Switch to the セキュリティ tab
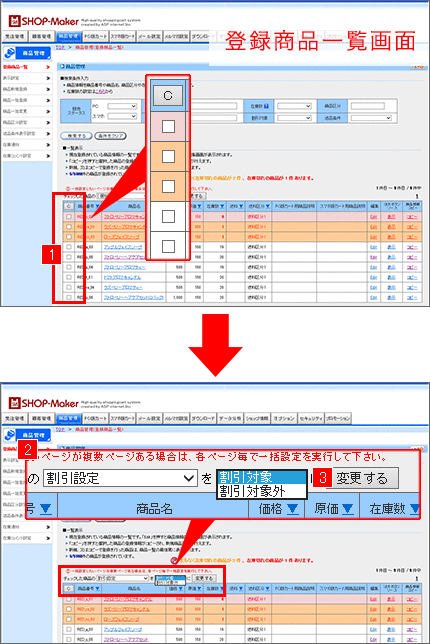Viewport: 430px width, 644px height. [311, 418]
